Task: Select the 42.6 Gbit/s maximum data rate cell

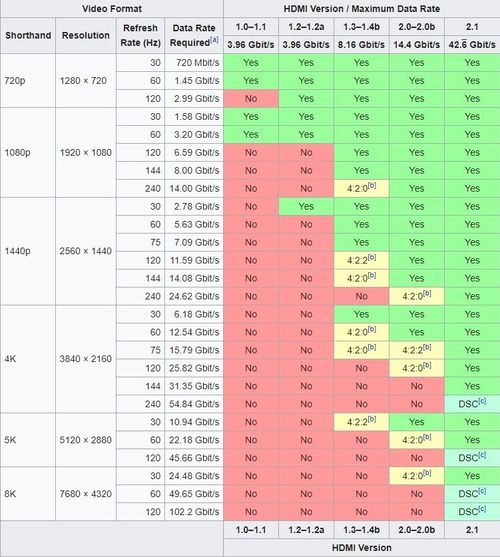Action: click(x=472, y=45)
